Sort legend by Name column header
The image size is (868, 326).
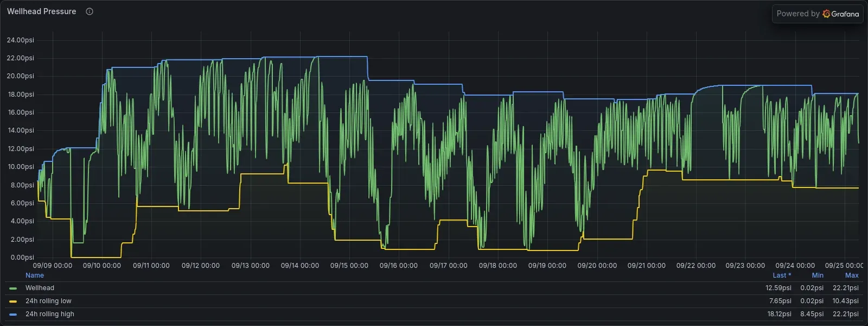pos(35,275)
